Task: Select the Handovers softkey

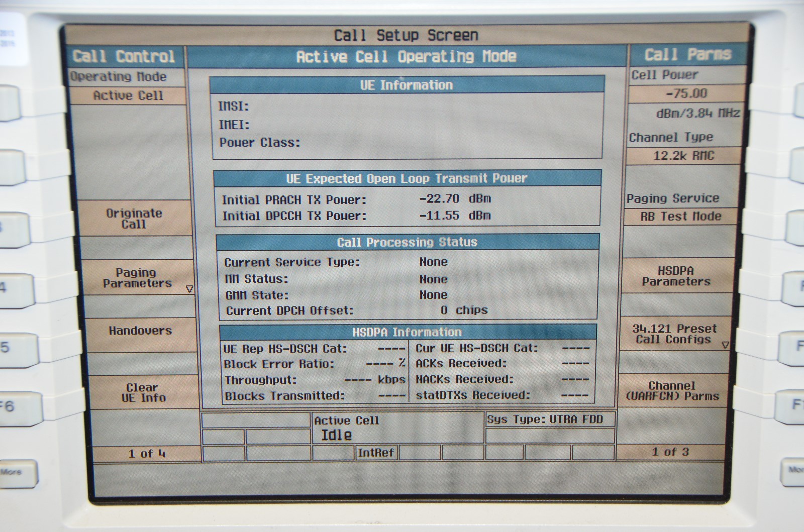Action: tap(140, 331)
